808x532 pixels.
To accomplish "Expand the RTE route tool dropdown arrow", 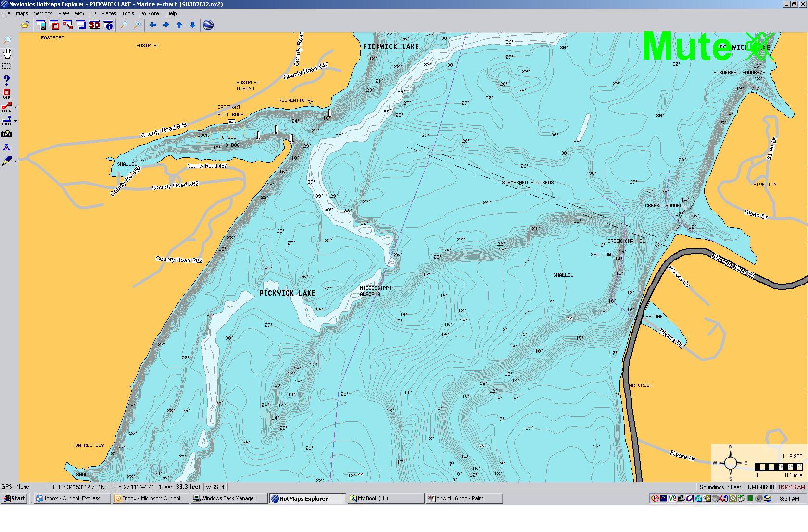I will [16, 108].
